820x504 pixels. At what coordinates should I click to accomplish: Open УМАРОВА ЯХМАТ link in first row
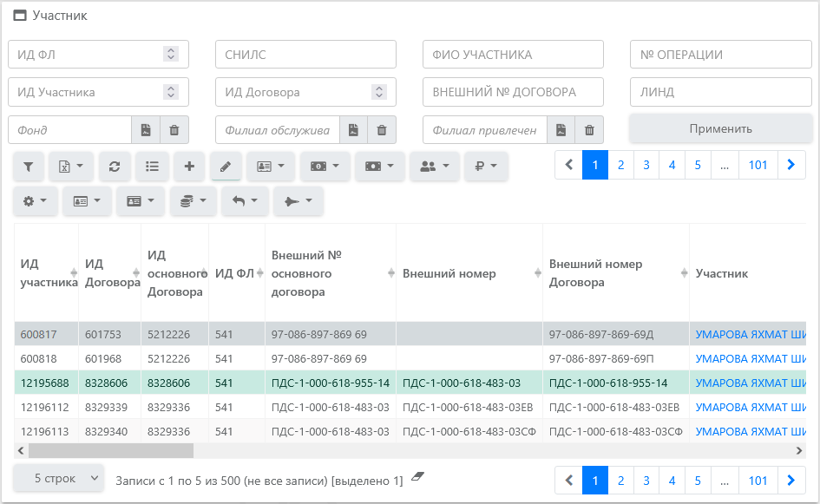click(x=751, y=334)
